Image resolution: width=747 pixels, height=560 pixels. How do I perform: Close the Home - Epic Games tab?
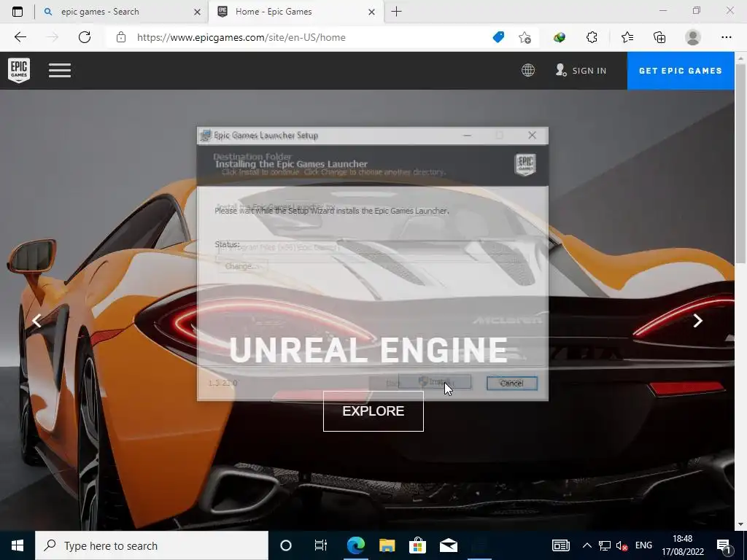coord(371,12)
